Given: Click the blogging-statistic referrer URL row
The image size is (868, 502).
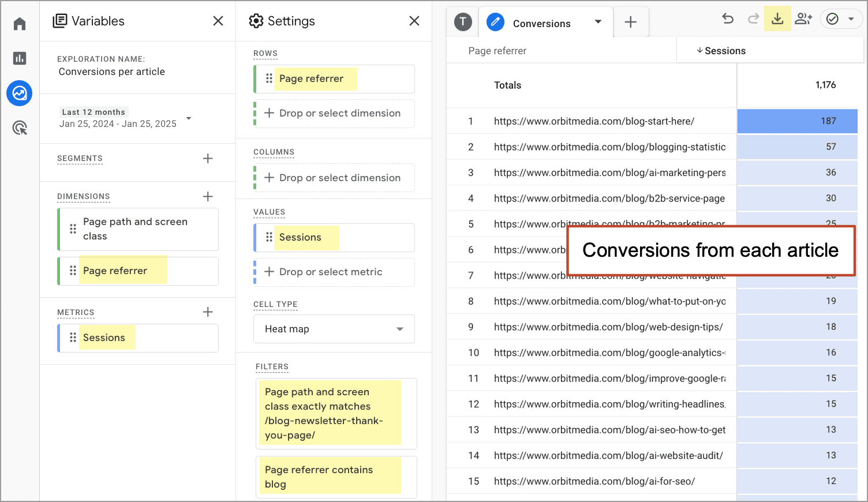Looking at the screenshot, I should 609,147.
